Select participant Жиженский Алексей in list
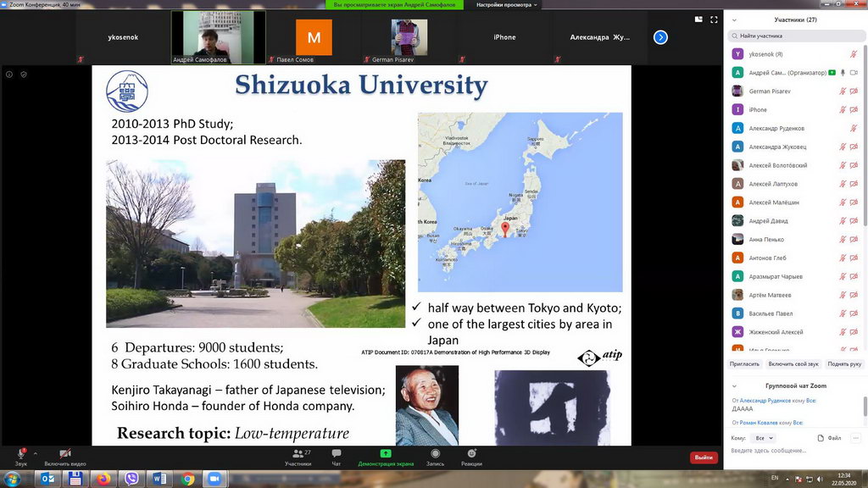The height and width of the screenshot is (488, 868). tap(795, 332)
